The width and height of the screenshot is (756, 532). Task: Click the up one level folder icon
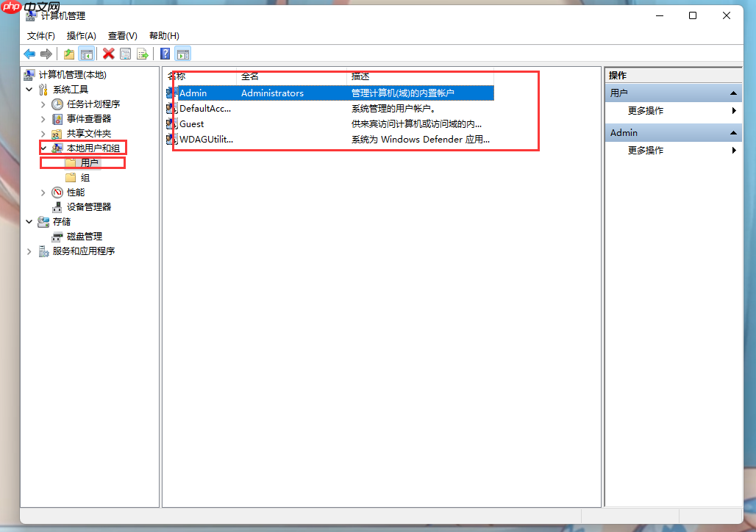point(68,53)
